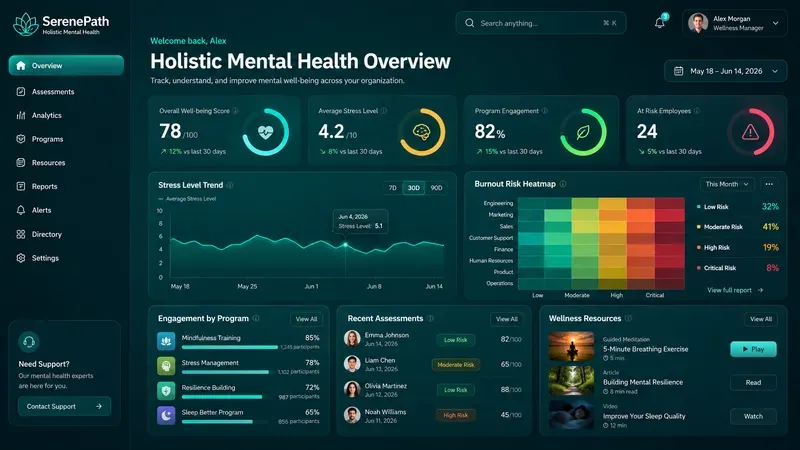Click Alex Morgan's profile avatar
The width and height of the screenshot is (800, 450).
tap(697, 23)
